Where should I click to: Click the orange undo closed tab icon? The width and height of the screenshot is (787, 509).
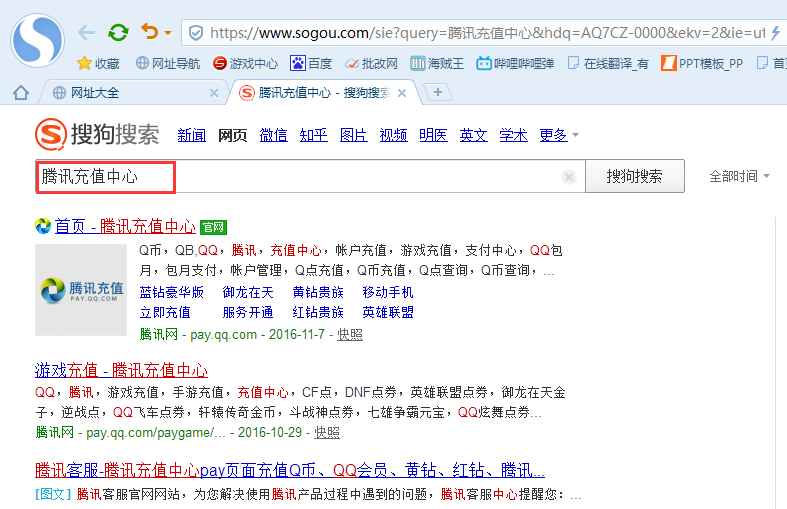coord(150,32)
